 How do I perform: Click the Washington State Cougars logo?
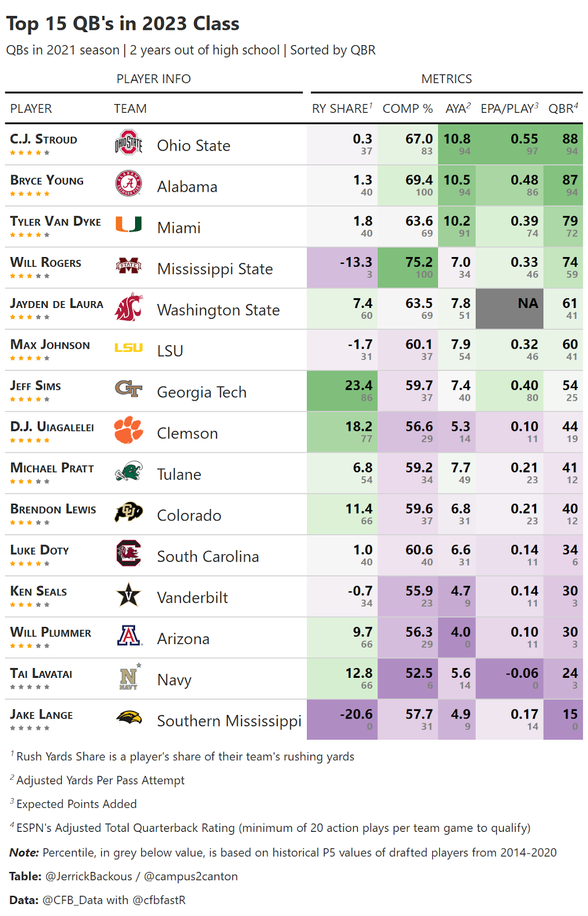pos(129,307)
